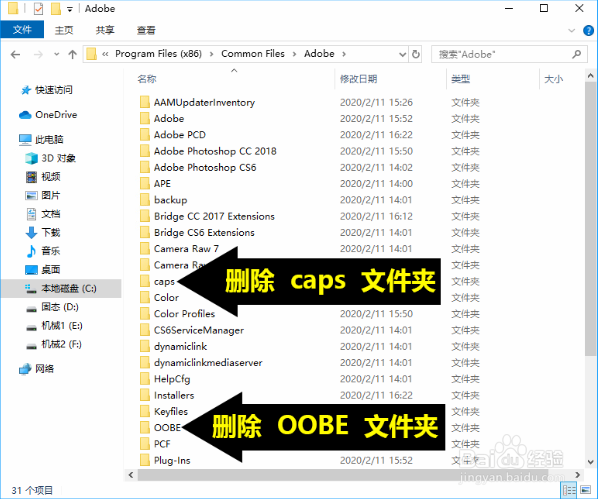Select the backup folder icon
Image resolution: width=598 pixels, height=499 pixels.
click(145, 200)
